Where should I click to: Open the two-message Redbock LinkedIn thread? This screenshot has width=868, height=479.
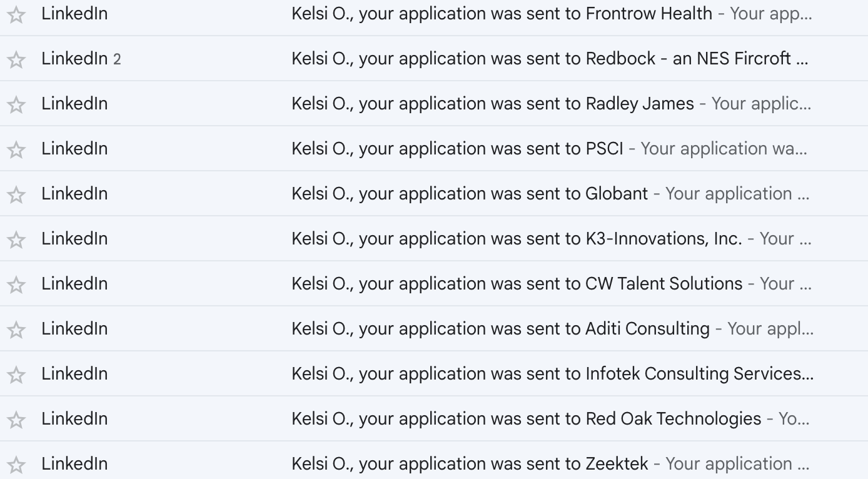click(434, 59)
